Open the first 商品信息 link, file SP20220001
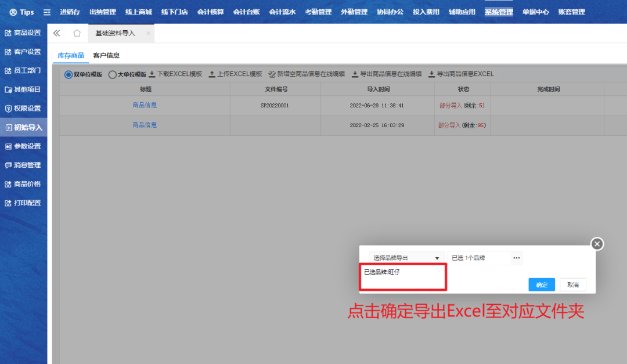627x364 pixels. tap(145, 105)
